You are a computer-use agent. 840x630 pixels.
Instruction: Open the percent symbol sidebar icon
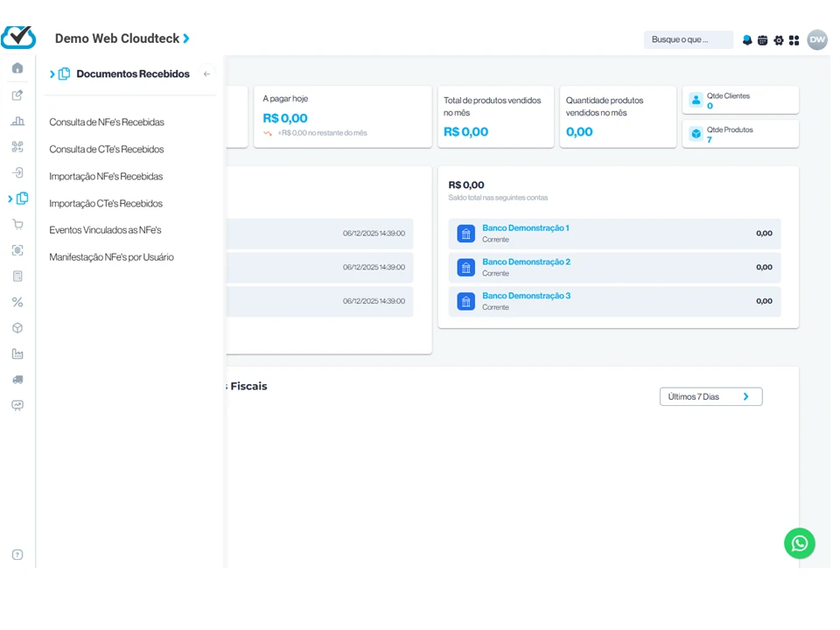17,302
